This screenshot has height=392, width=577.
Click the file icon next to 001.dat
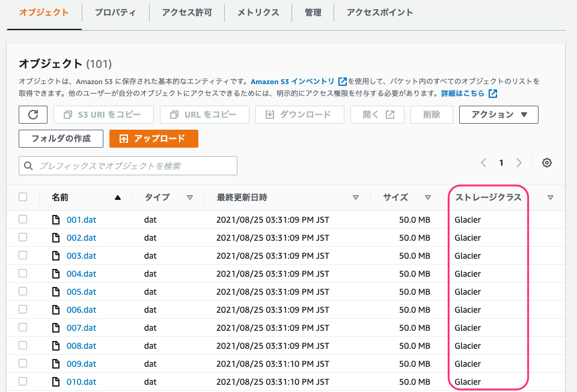click(x=55, y=220)
